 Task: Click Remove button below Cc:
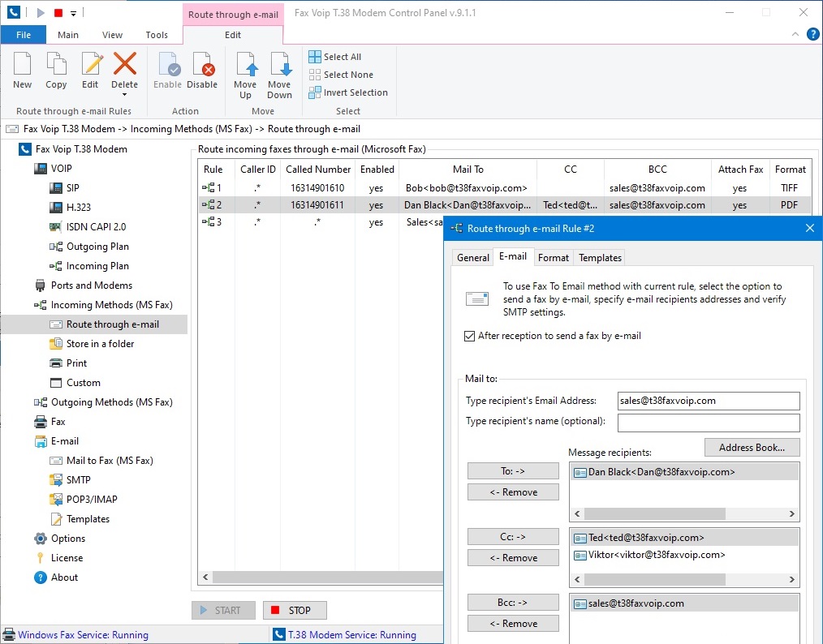[513, 557]
